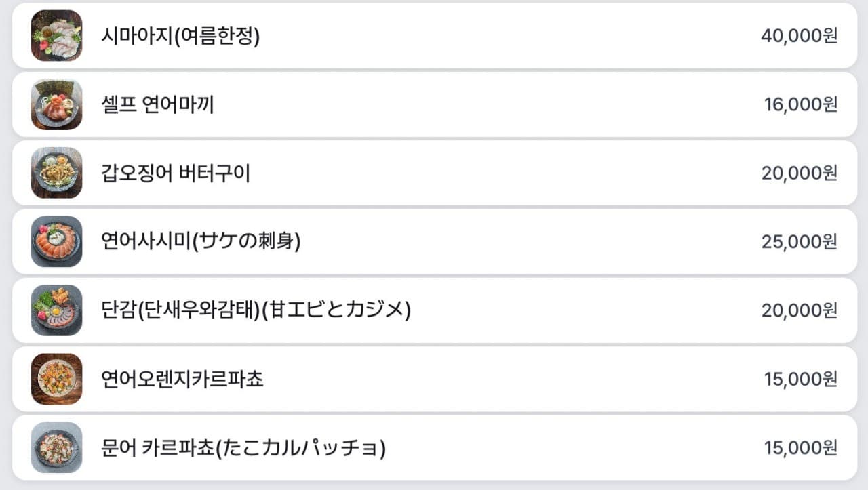Click the 16,000원 price of 셀프 연어마끼

coord(801,104)
